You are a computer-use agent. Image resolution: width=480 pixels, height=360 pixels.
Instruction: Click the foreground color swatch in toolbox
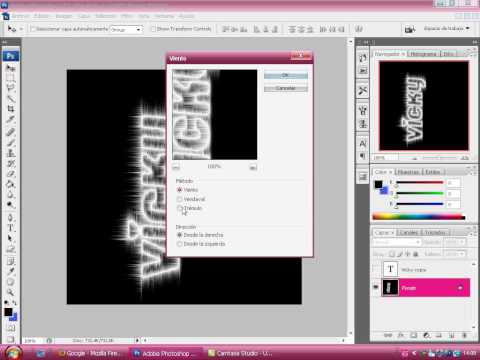(8, 312)
